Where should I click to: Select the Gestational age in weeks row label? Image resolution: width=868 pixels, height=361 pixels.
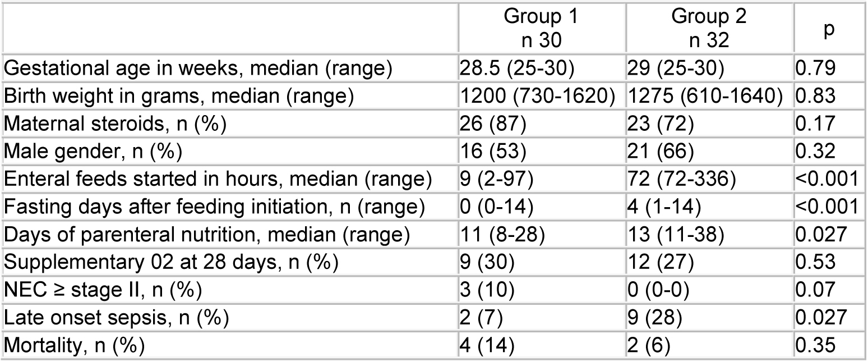[x=229, y=71]
